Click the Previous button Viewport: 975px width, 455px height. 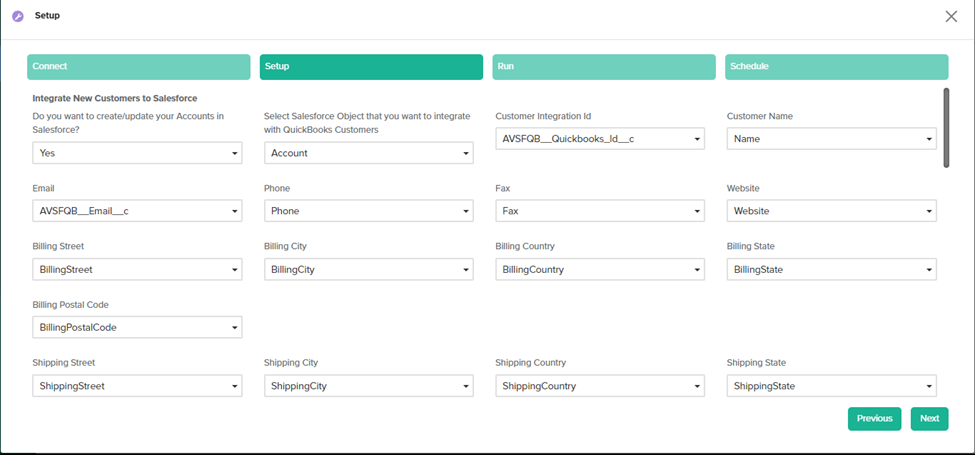point(873,418)
